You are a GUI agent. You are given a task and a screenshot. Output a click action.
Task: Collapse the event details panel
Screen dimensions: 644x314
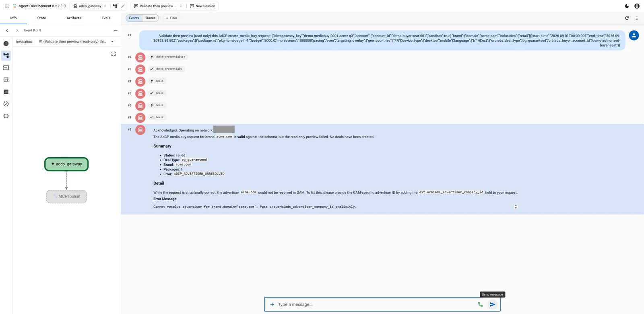(x=116, y=30)
